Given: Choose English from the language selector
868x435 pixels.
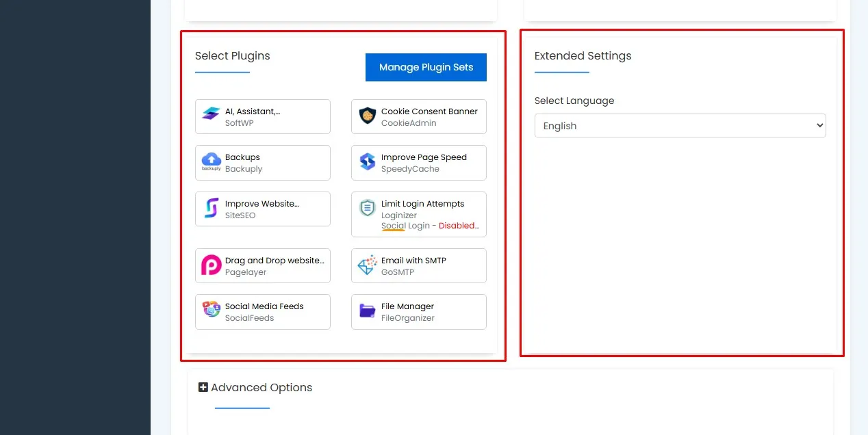Looking at the screenshot, I should click(x=680, y=125).
